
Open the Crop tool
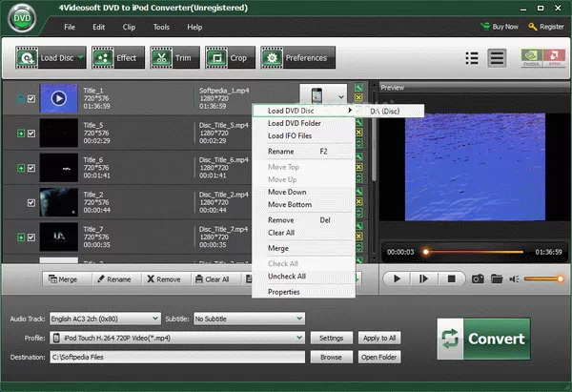coord(228,58)
